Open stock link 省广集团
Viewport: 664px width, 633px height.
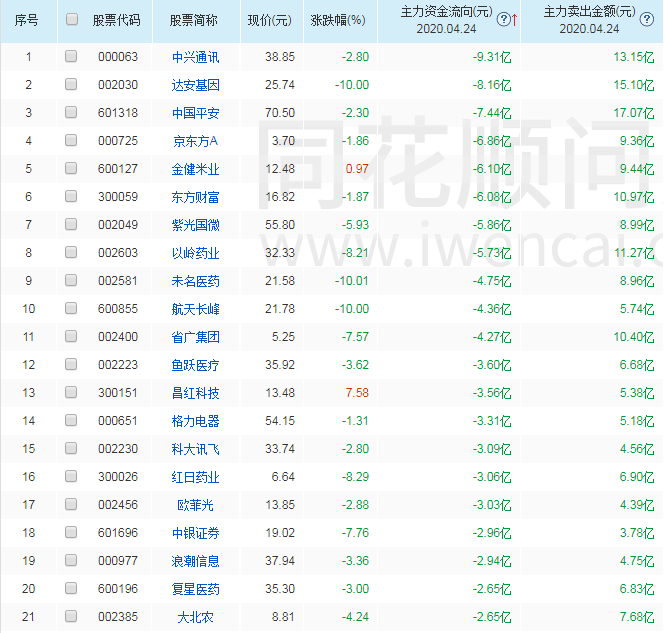pyautogui.click(x=196, y=337)
